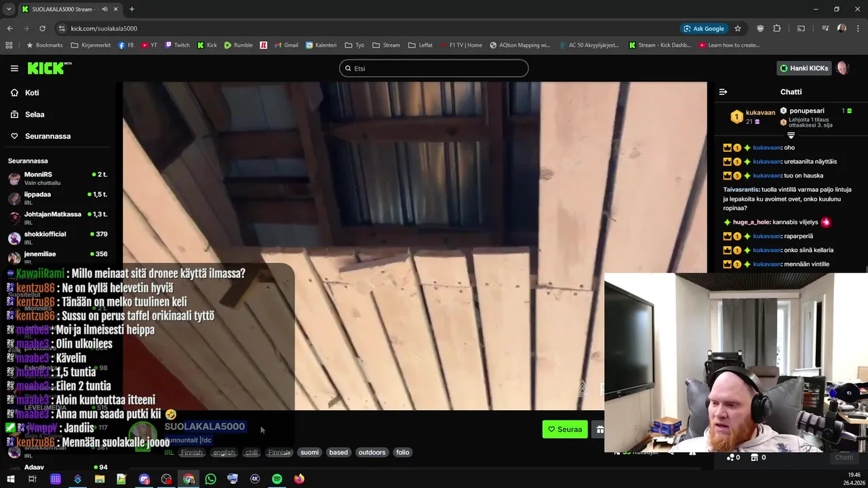
Task: Open the Stream bookmarks folder
Action: [x=387, y=45]
